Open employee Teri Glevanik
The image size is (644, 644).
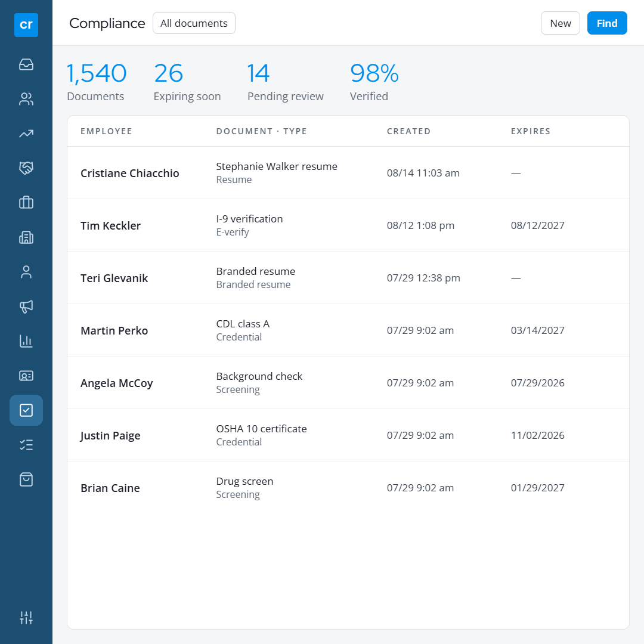114,278
